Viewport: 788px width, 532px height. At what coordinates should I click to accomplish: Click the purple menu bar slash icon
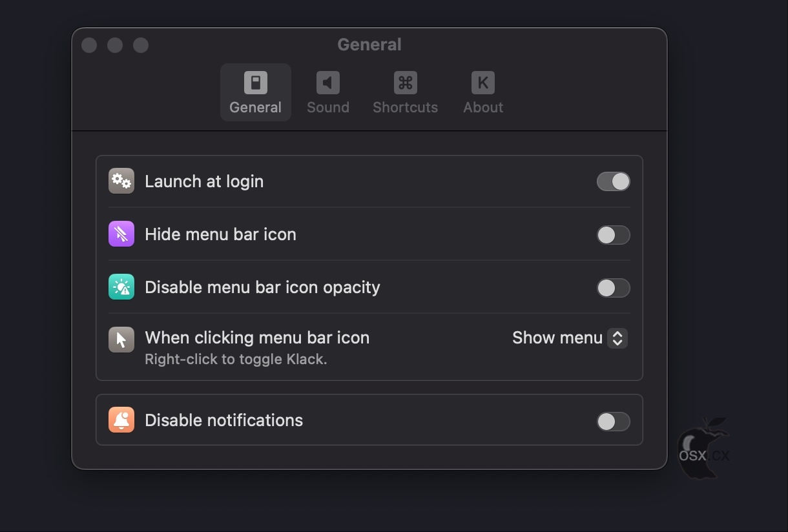tap(121, 234)
